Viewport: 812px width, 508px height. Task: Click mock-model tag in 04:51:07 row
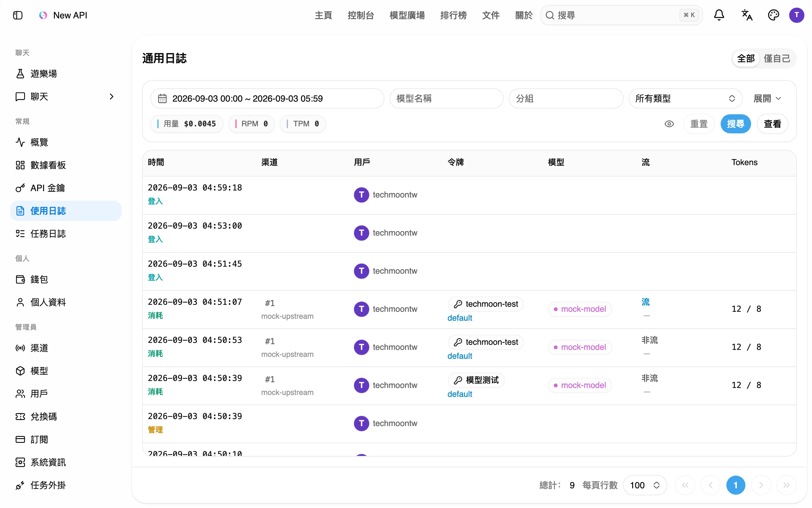tap(580, 309)
